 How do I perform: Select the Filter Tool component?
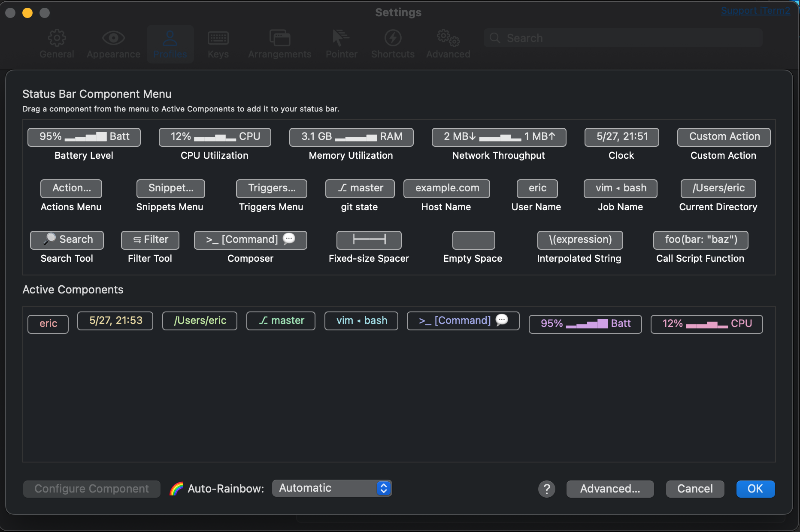pyautogui.click(x=150, y=240)
